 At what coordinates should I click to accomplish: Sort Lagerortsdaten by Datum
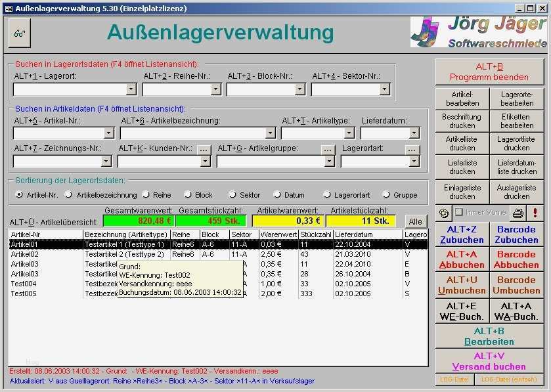click(278, 195)
